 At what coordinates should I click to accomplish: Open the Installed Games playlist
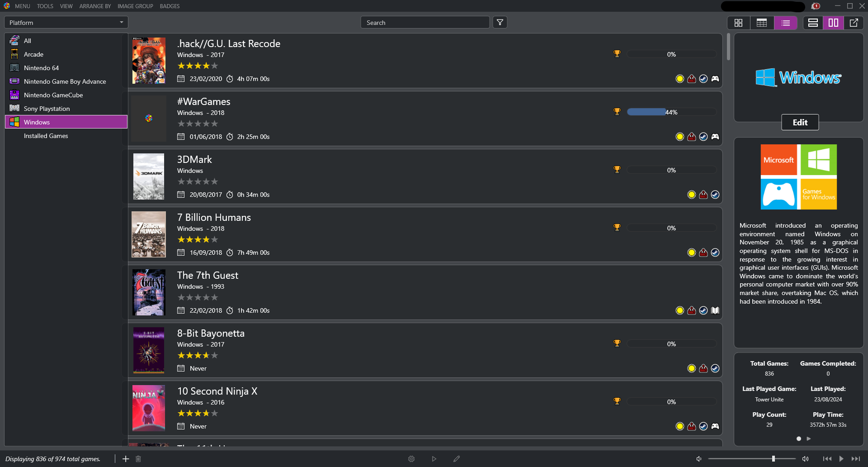click(66, 136)
